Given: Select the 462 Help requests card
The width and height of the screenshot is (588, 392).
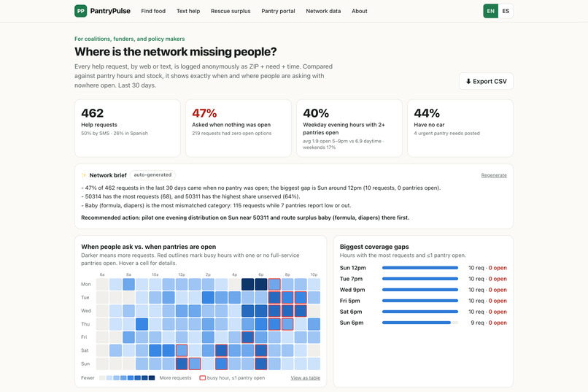Looking at the screenshot, I should point(128,128).
